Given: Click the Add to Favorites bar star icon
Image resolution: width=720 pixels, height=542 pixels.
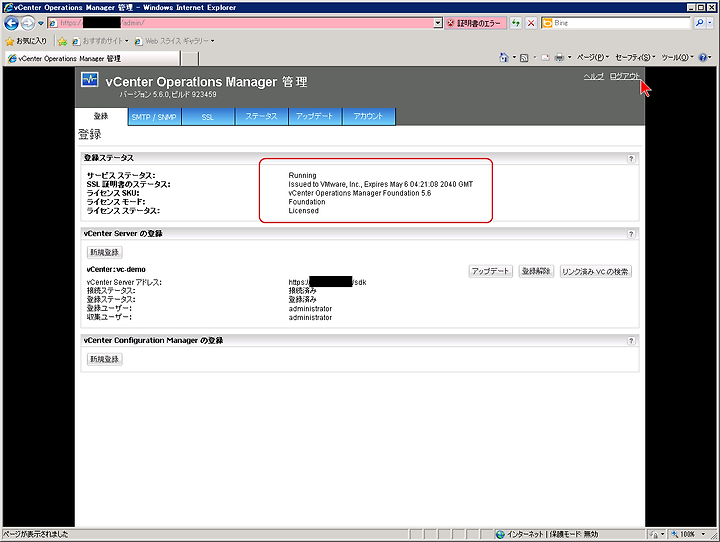Looking at the screenshot, I should [62, 41].
